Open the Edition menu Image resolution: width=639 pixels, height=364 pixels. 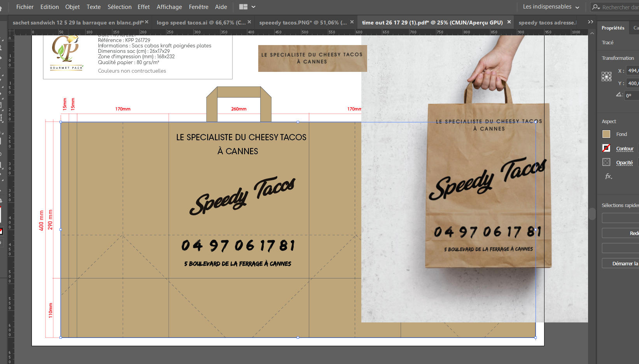50,7
